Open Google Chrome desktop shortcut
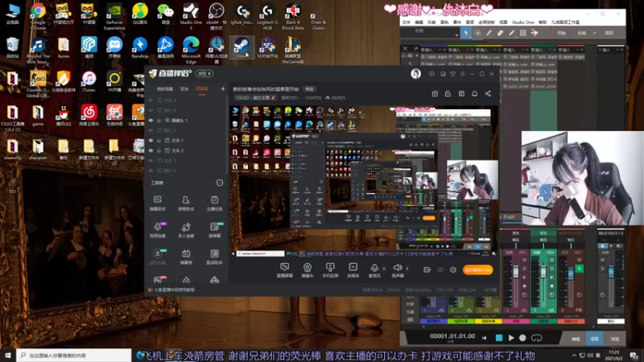The image size is (644, 362). (38, 17)
